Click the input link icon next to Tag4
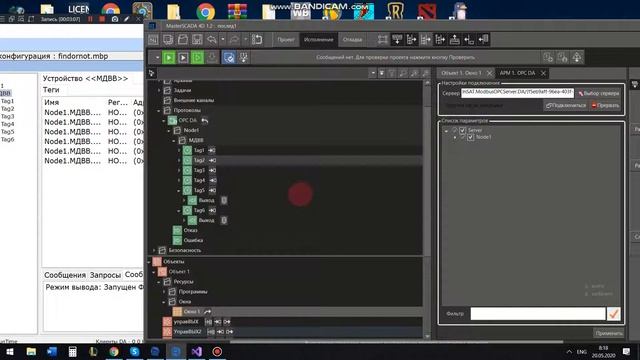Viewport: 640px width, 360px height. 212,180
